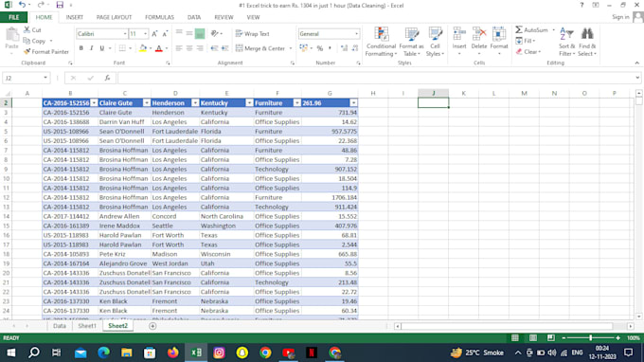Open the FILE tab

click(14, 17)
